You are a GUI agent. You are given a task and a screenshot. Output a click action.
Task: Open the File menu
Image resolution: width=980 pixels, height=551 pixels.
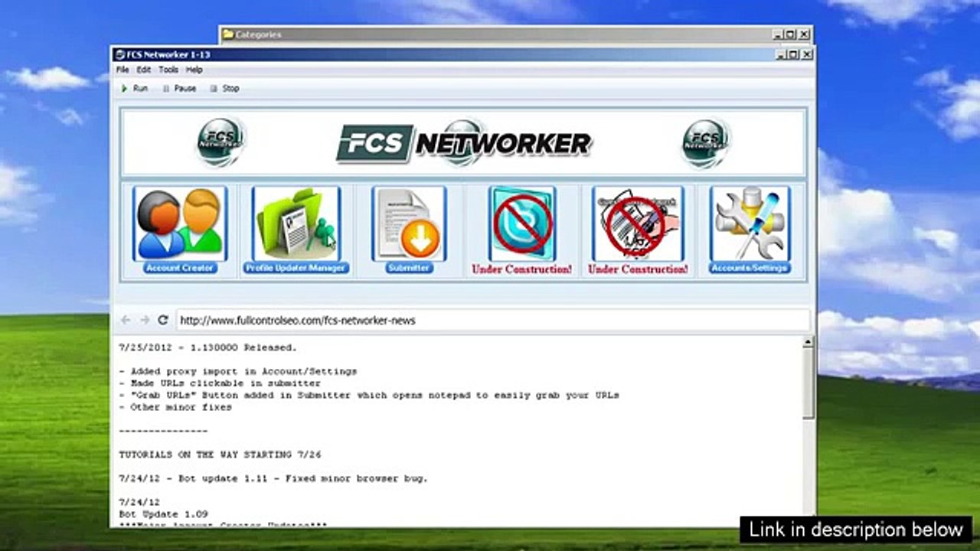coord(122,70)
